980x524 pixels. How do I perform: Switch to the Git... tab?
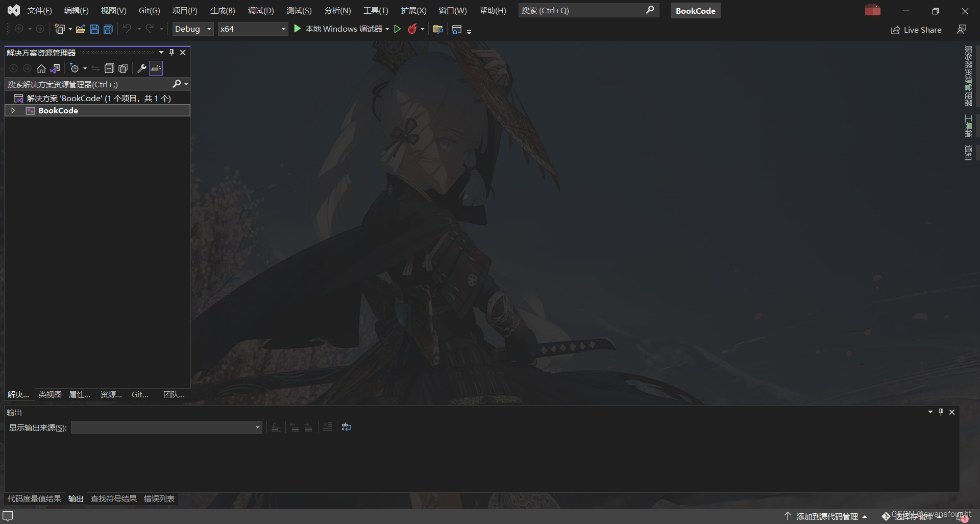pos(140,395)
